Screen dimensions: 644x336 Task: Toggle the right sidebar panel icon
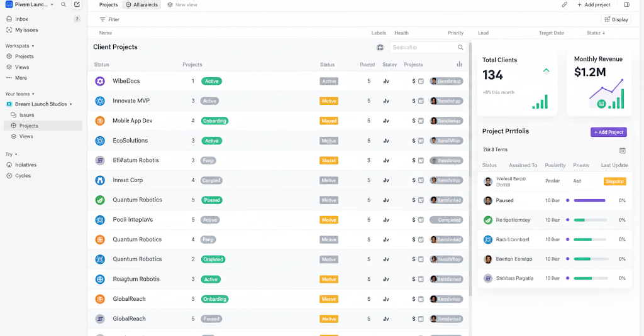click(626, 4)
